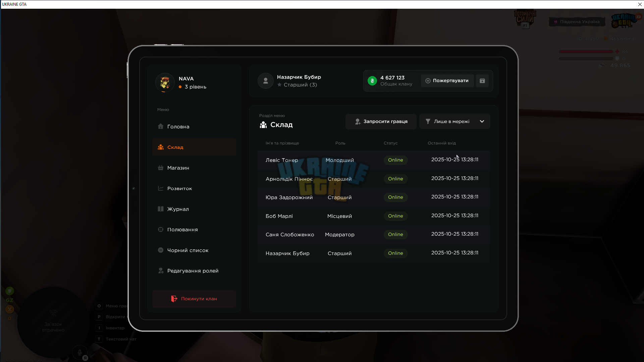Click the Побічні сили F1 badge
Viewport: 644px width, 362px height.
pyautogui.click(x=525, y=19)
